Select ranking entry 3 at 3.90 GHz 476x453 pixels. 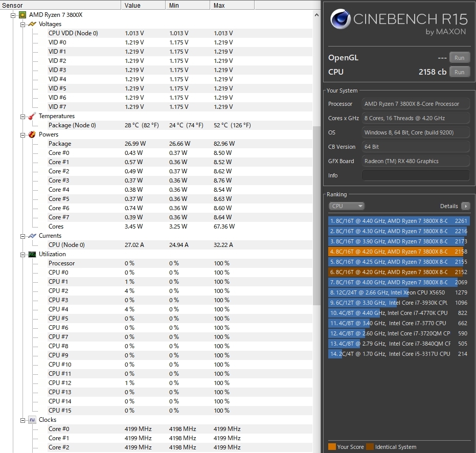pos(399,241)
